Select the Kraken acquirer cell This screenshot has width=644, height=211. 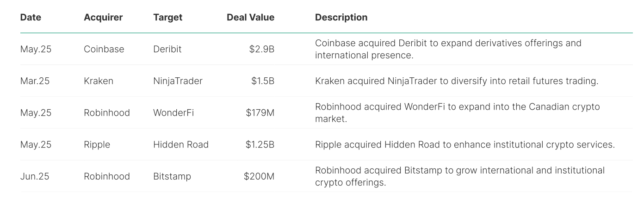99,81
